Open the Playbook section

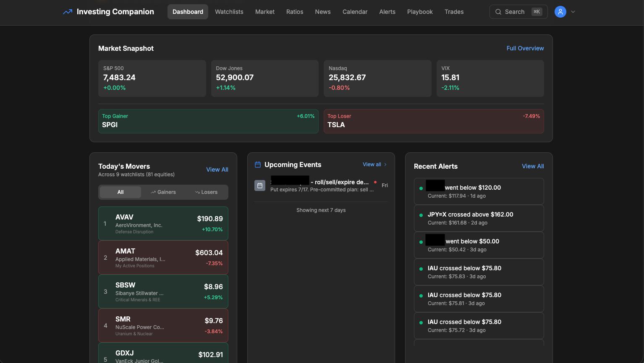(x=420, y=12)
